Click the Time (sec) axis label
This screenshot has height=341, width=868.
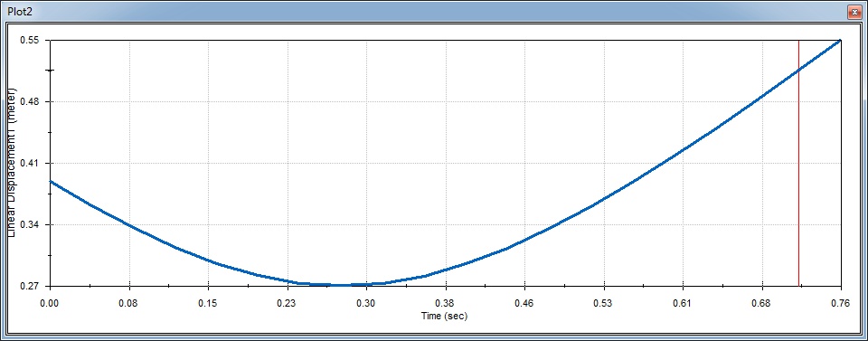pyautogui.click(x=445, y=316)
